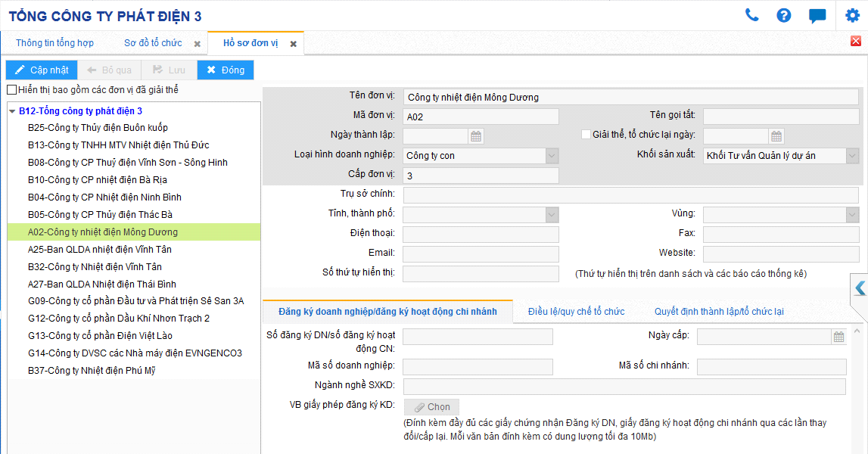The width and height of the screenshot is (868, 454).
Task: Switch to Sơ đồ tổ chức tab
Action: [153, 43]
